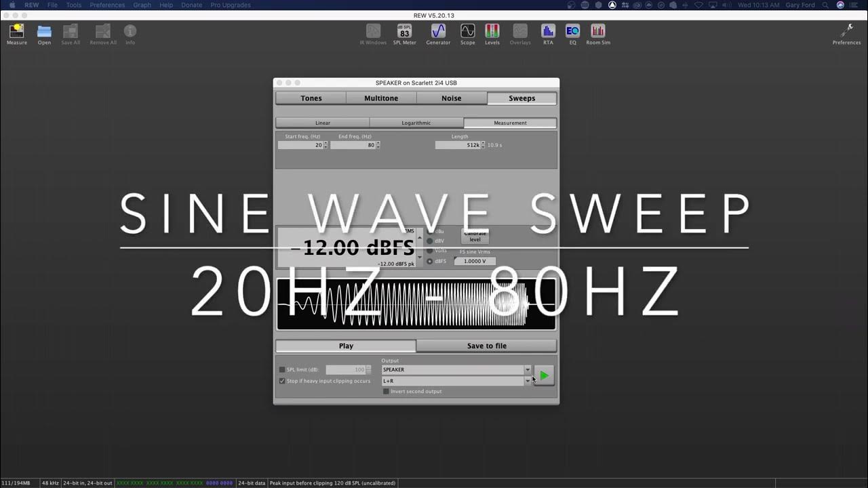Open the File menu
Screen dimensions: 868x488
pos(52,5)
